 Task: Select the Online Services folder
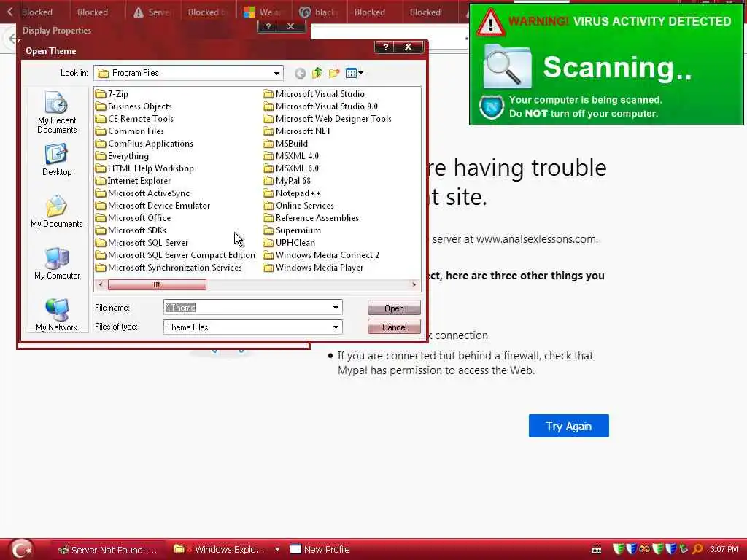click(x=298, y=205)
